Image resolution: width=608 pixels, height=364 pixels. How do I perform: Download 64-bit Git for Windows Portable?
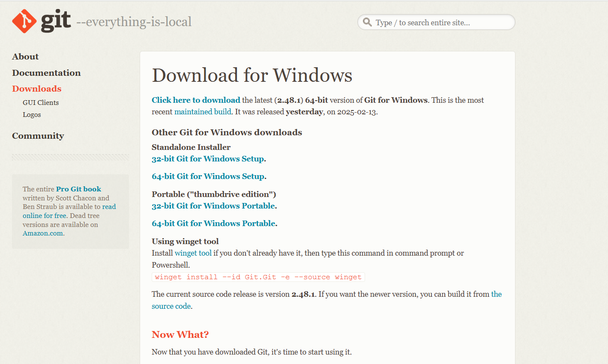pos(213,224)
